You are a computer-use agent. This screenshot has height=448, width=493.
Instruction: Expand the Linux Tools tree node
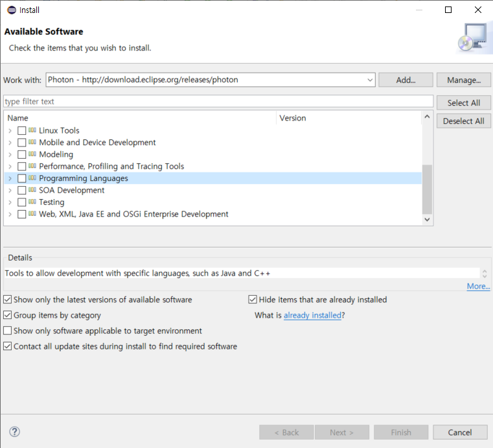[10, 130]
